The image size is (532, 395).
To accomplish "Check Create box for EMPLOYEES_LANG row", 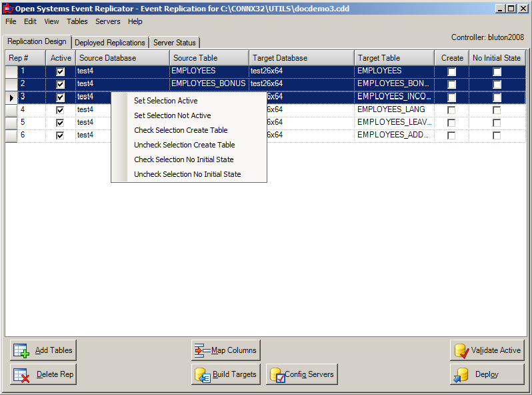I will tap(451, 110).
